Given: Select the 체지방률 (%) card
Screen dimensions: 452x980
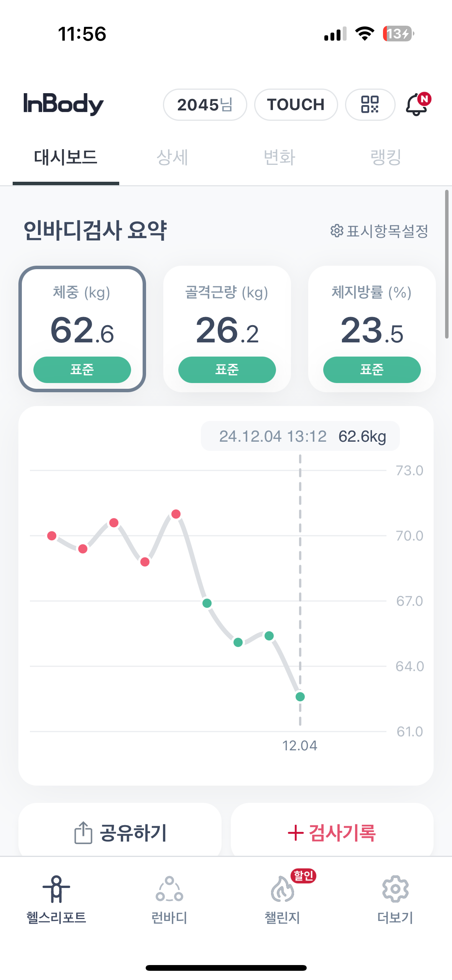Looking at the screenshot, I should [x=372, y=329].
